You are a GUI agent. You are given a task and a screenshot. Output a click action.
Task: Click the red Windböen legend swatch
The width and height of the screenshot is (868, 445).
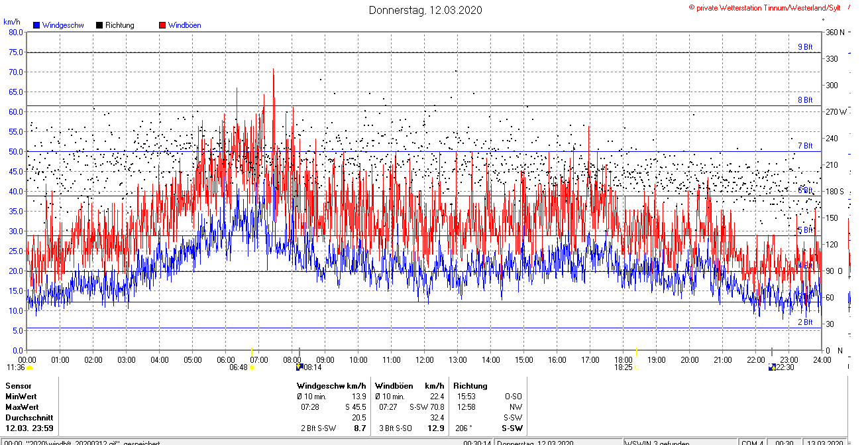point(162,25)
